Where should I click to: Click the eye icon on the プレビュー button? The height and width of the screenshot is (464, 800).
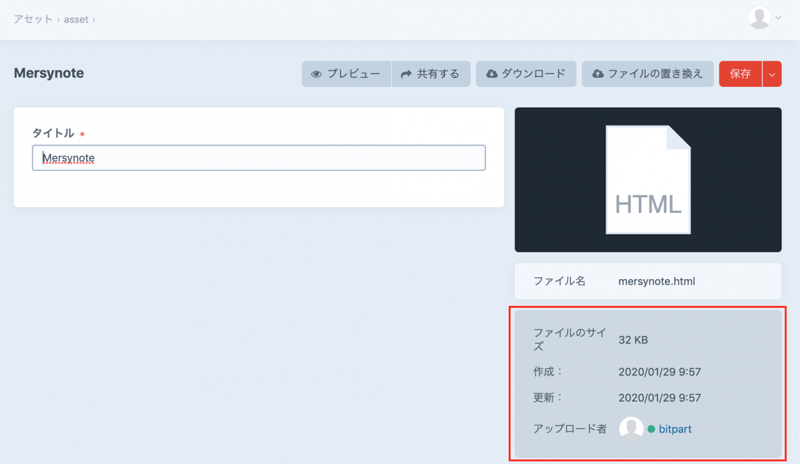pos(316,74)
